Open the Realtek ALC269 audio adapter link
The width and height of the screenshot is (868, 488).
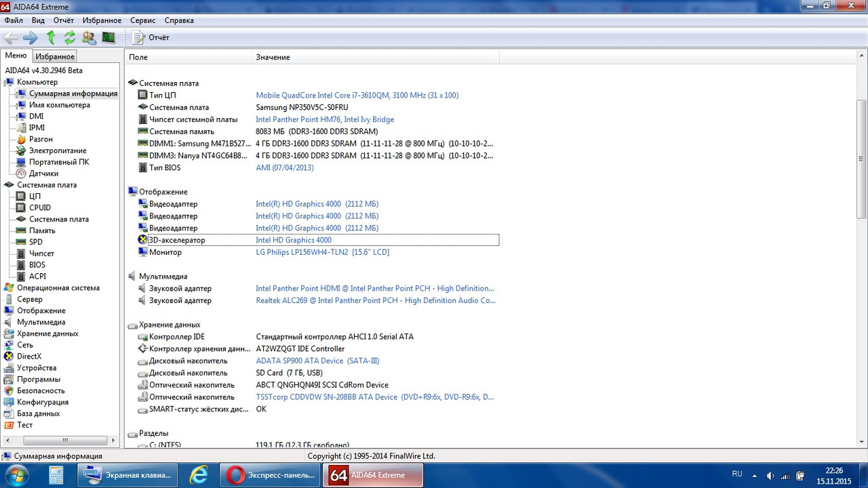click(375, 300)
